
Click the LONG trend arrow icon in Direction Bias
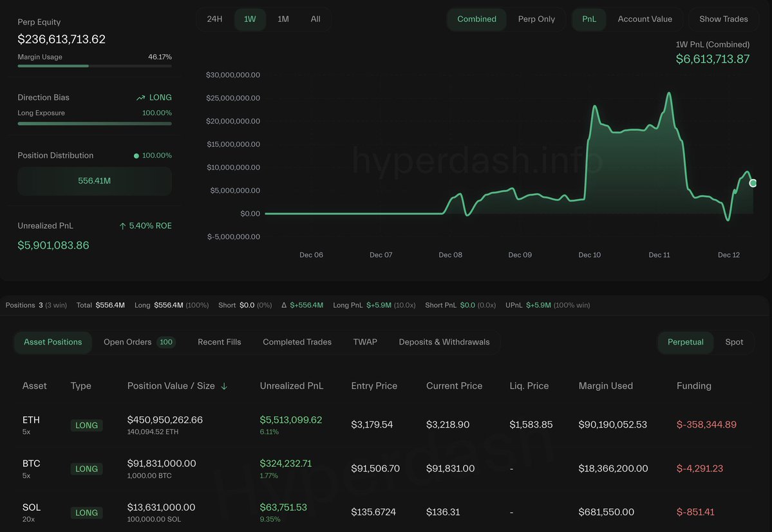pyautogui.click(x=141, y=98)
